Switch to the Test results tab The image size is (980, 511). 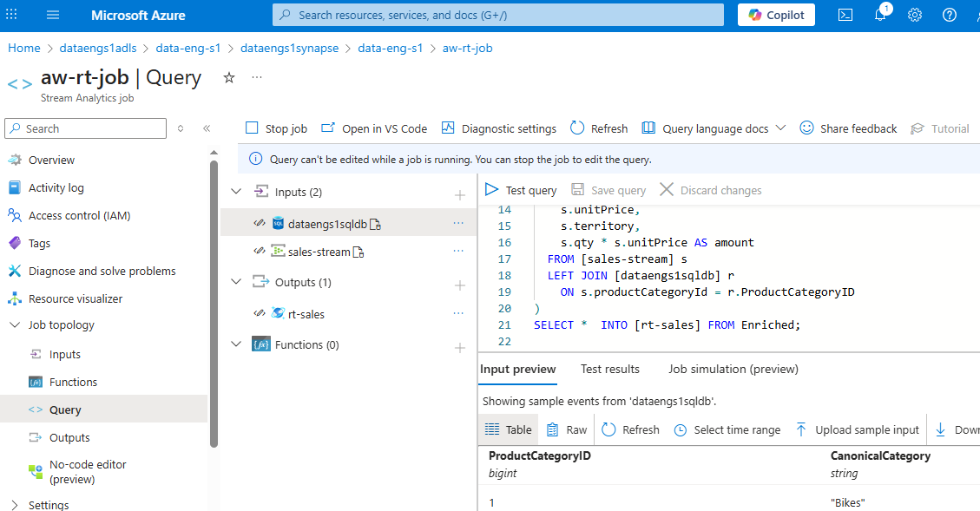pos(610,370)
